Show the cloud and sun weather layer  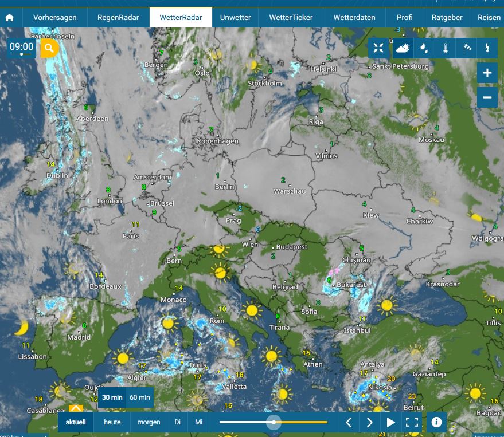403,48
